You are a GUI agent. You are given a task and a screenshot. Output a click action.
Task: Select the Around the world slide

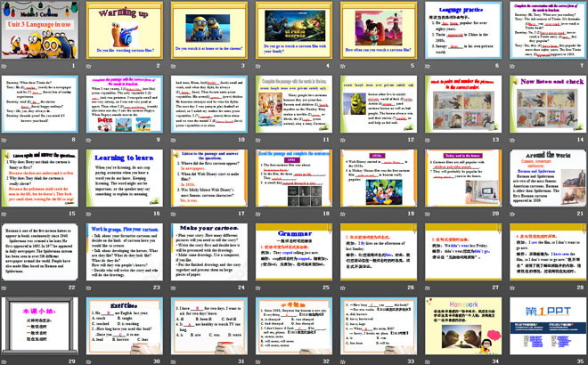point(548,178)
